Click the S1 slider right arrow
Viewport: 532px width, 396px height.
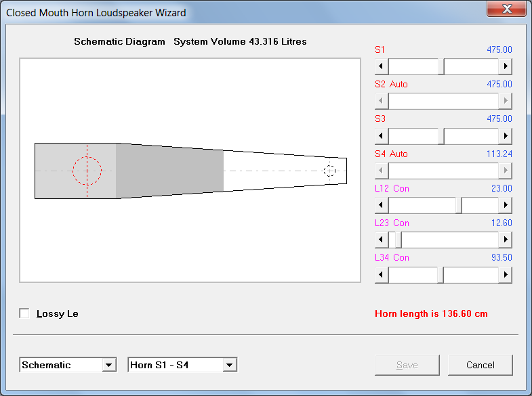click(x=505, y=66)
